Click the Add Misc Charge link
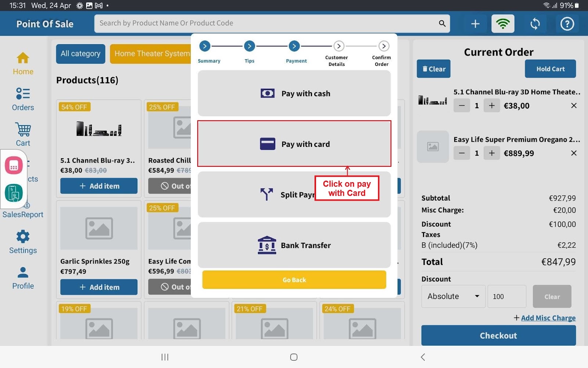Image resolution: width=588 pixels, height=368 pixels. click(548, 318)
